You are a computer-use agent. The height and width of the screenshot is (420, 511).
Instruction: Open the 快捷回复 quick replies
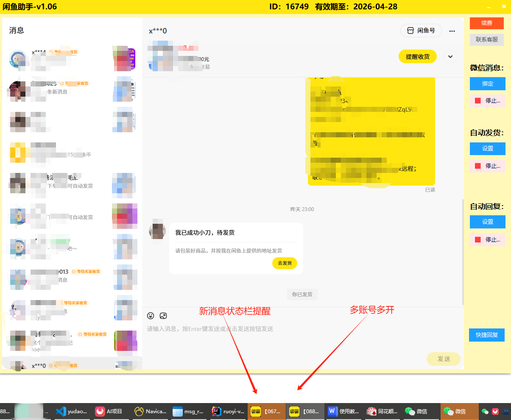coord(487,335)
